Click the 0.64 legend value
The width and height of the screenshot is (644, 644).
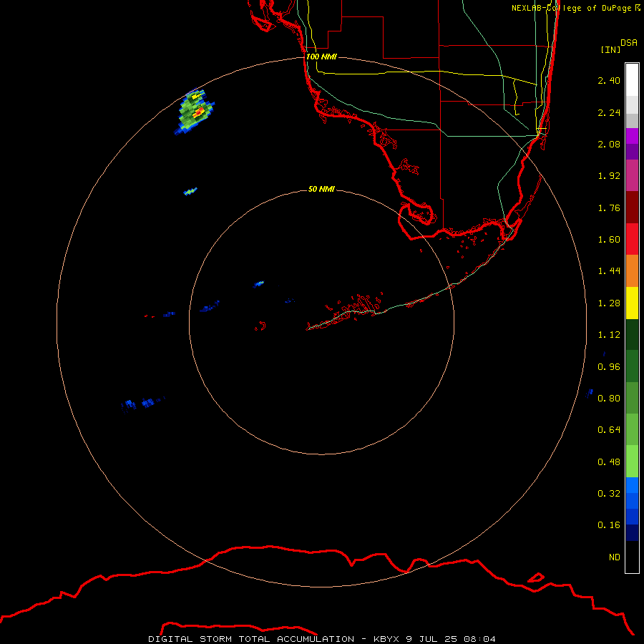(609, 430)
